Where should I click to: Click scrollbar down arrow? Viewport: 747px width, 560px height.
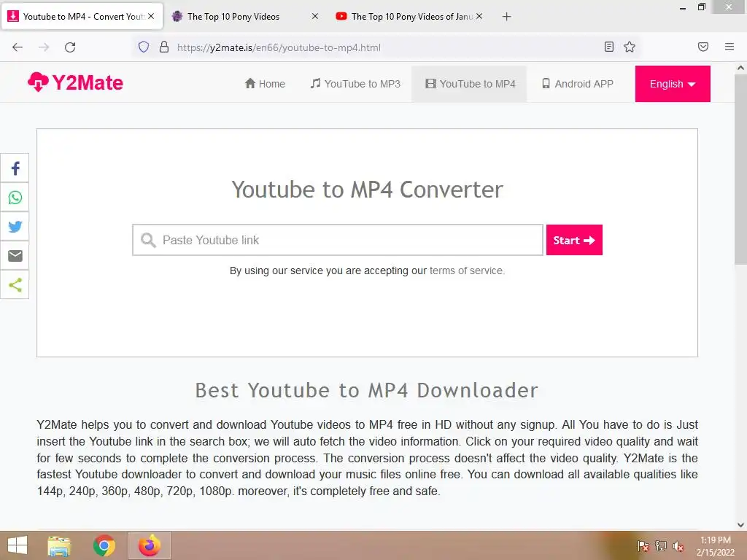741,525
